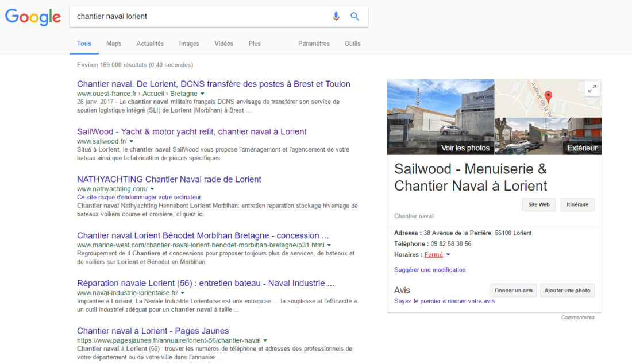Click the phone number 09 82 58 30 56
This screenshot has width=632, height=364.
click(450, 243)
